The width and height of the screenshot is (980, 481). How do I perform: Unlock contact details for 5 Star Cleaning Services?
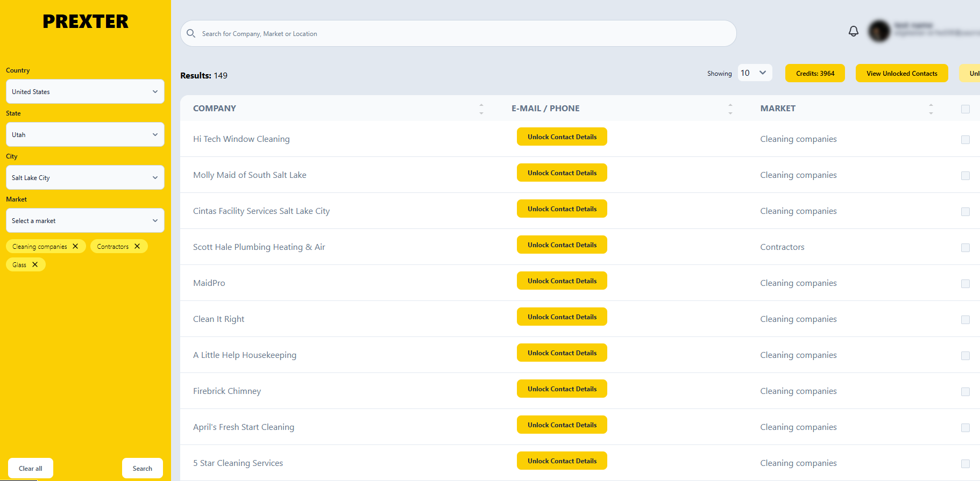(x=562, y=461)
